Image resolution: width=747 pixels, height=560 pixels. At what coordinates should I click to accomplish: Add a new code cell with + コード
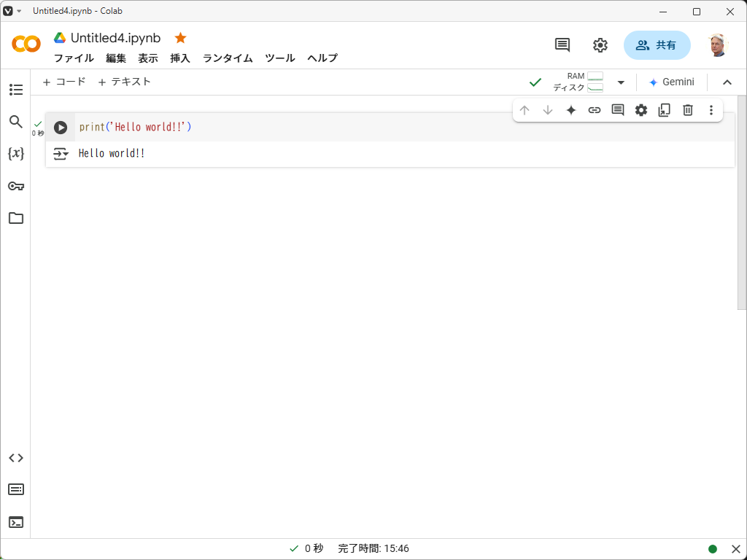click(x=64, y=82)
